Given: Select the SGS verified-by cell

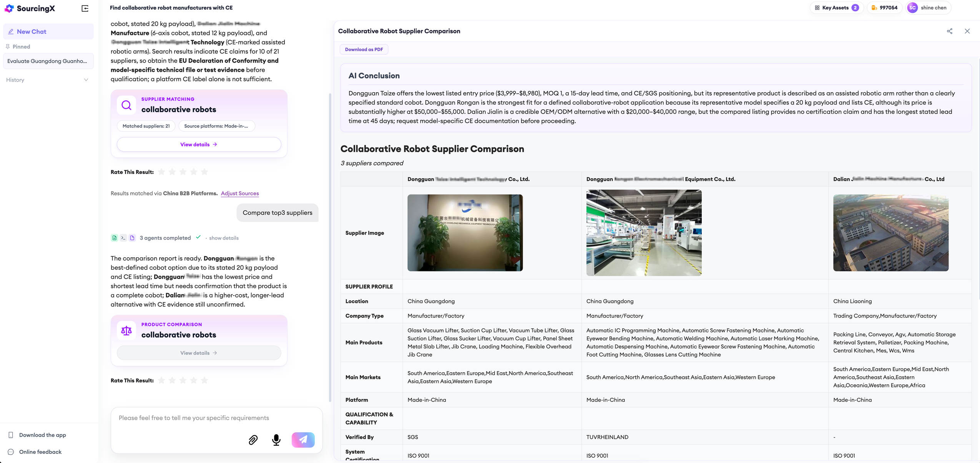Looking at the screenshot, I should click(492, 437).
